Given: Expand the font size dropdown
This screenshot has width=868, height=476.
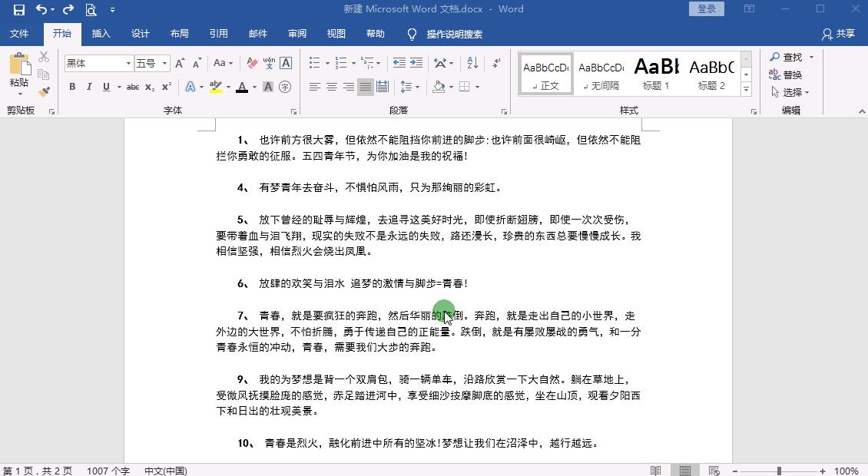Looking at the screenshot, I should [163, 63].
